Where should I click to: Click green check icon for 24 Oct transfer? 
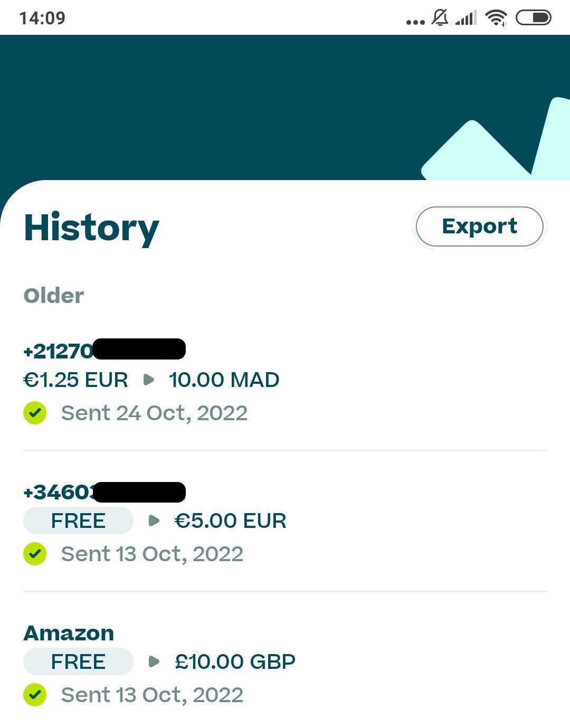click(35, 413)
